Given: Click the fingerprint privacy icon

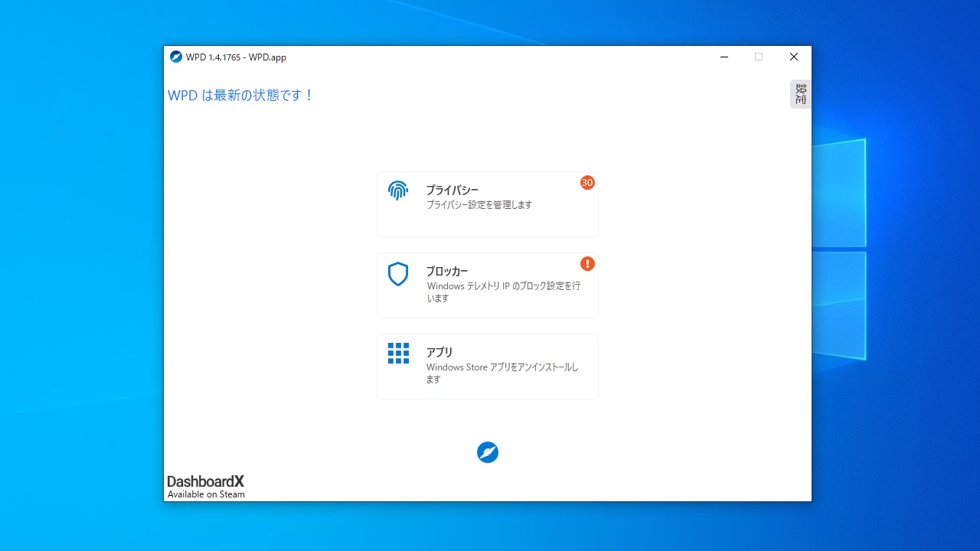Looking at the screenshot, I should (x=398, y=191).
